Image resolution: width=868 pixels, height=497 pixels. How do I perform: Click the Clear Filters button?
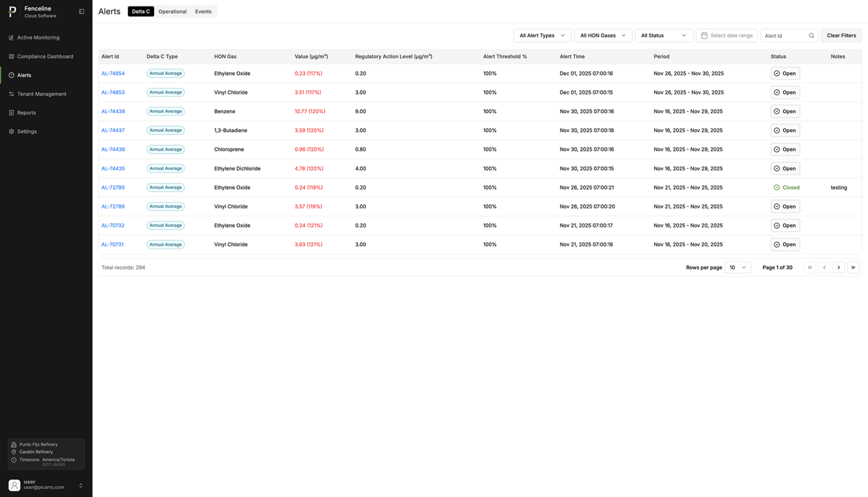point(841,35)
